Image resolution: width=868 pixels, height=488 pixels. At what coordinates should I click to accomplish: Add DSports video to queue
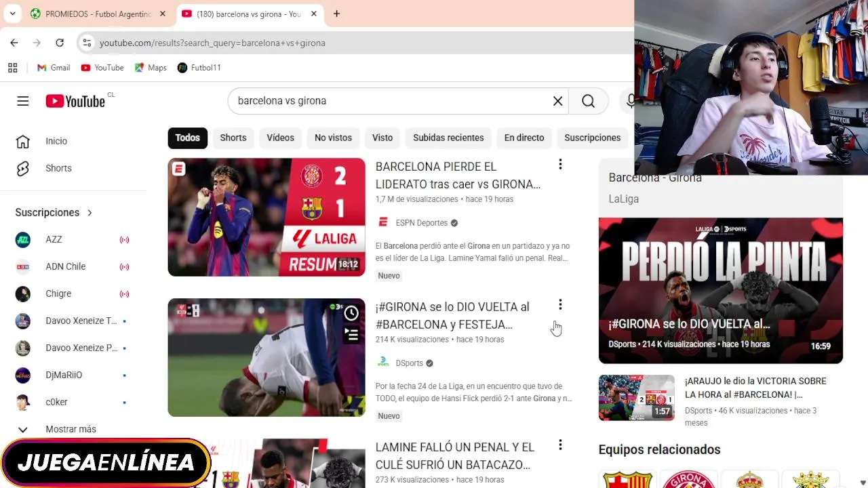click(x=351, y=334)
